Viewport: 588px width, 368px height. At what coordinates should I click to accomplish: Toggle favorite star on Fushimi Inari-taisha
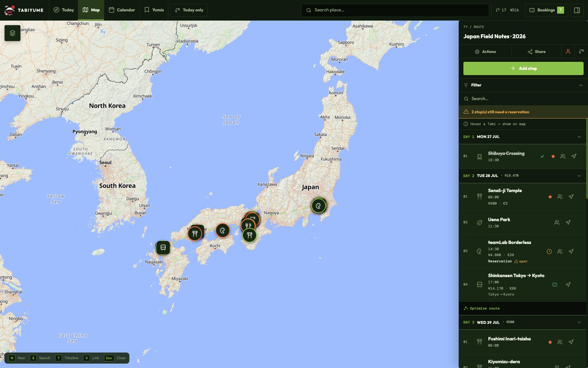click(550, 342)
